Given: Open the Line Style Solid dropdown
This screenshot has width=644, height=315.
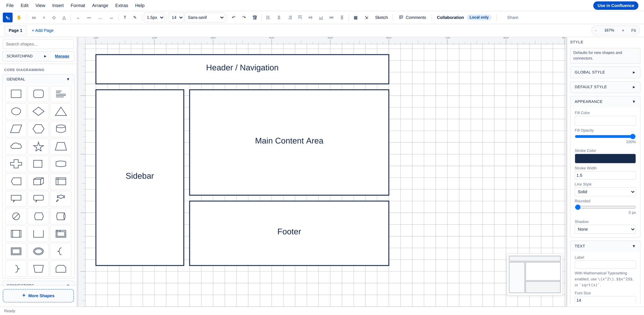Looking at the screenshot, I should (605, 192).
